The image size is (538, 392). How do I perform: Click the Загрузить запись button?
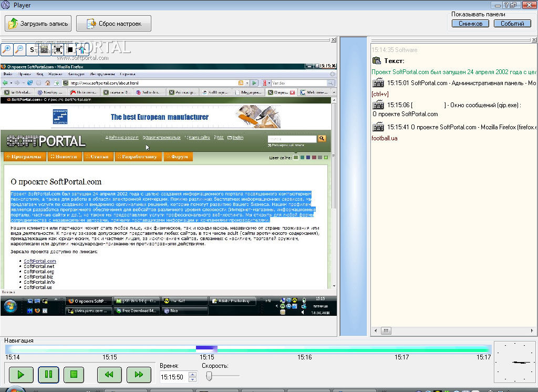[x=38, y=23]
